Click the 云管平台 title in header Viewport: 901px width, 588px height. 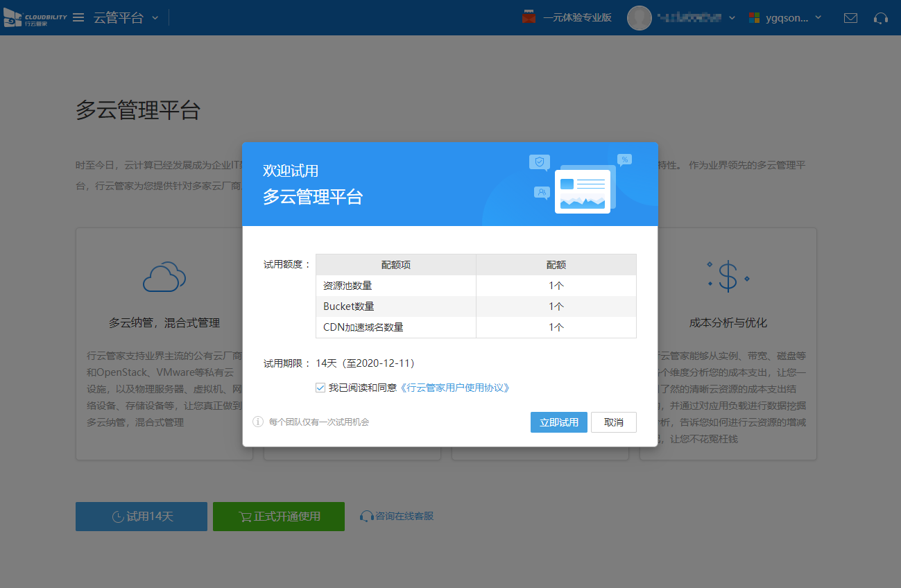click(x=119, y=18)
